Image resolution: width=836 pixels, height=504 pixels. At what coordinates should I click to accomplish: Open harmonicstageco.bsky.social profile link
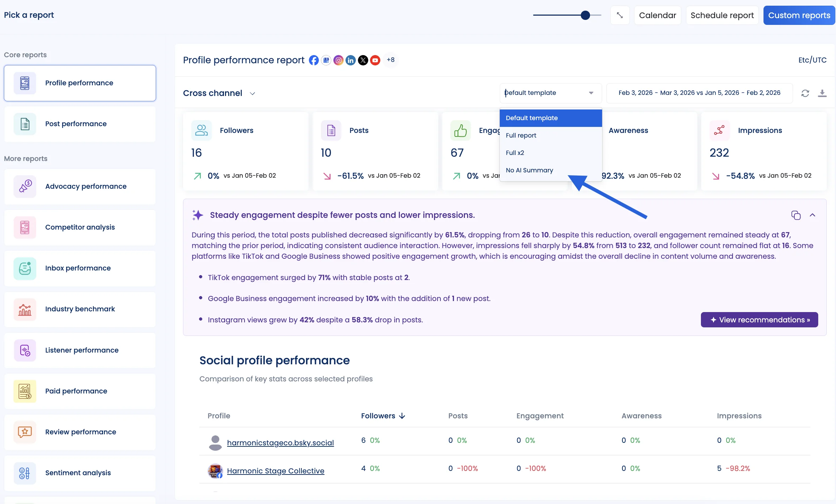pyautogui.click(x=280, y=443)
